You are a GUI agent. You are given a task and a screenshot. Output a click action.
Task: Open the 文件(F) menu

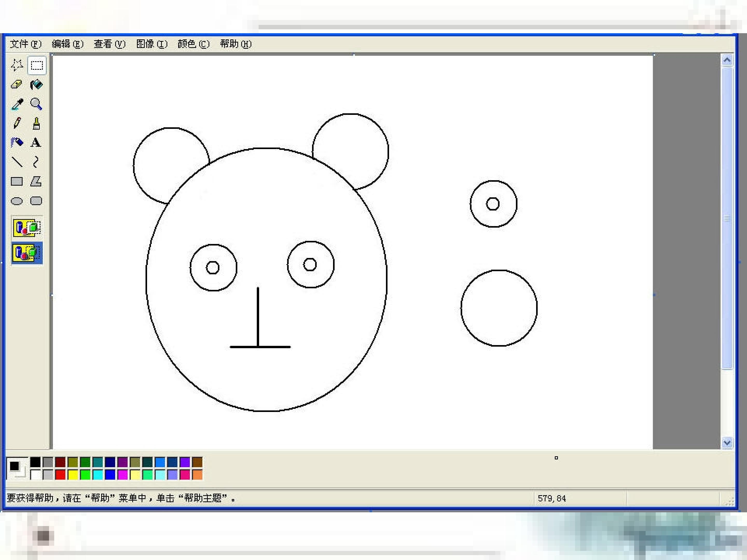(x=26, y=44)
